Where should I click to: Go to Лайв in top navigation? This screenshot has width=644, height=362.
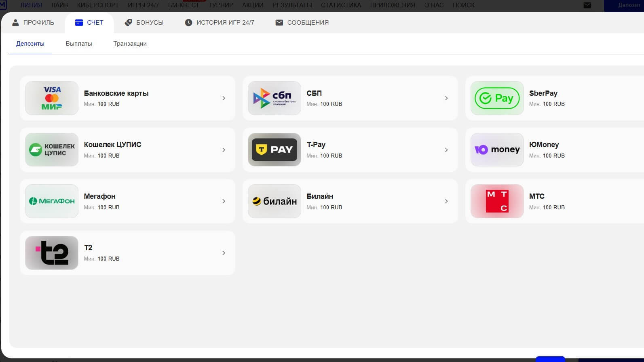point(60,5)
